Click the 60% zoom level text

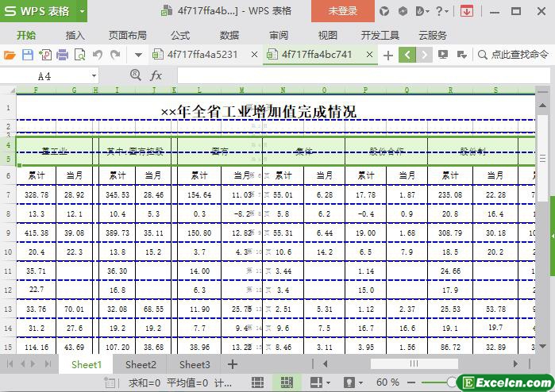pyautogui.click(x=387, y=382)
